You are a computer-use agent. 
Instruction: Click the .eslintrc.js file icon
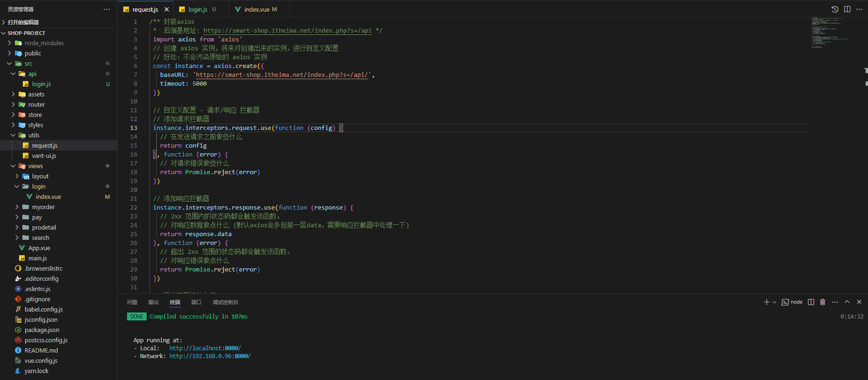[18, 289]
